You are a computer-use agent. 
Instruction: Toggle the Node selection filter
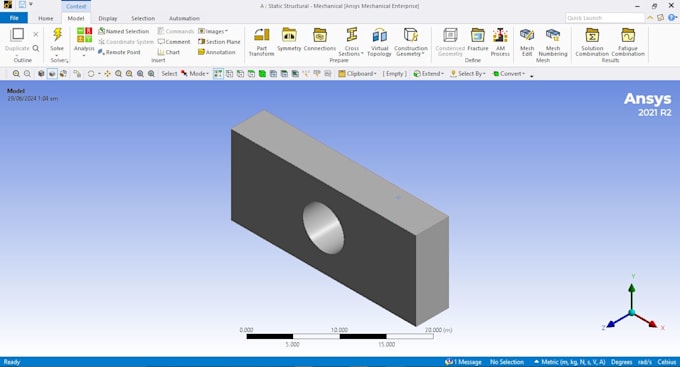pos(273,74)
